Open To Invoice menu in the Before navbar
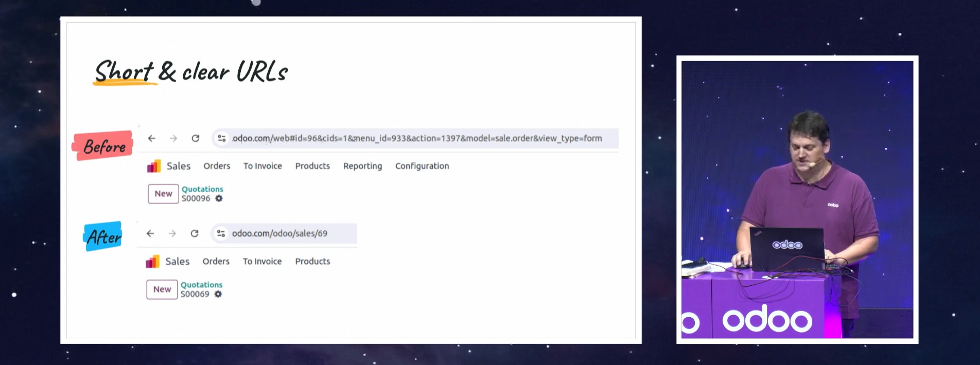Image resolution: width=980 pixels, height=365 pixels. coord(262,166)
